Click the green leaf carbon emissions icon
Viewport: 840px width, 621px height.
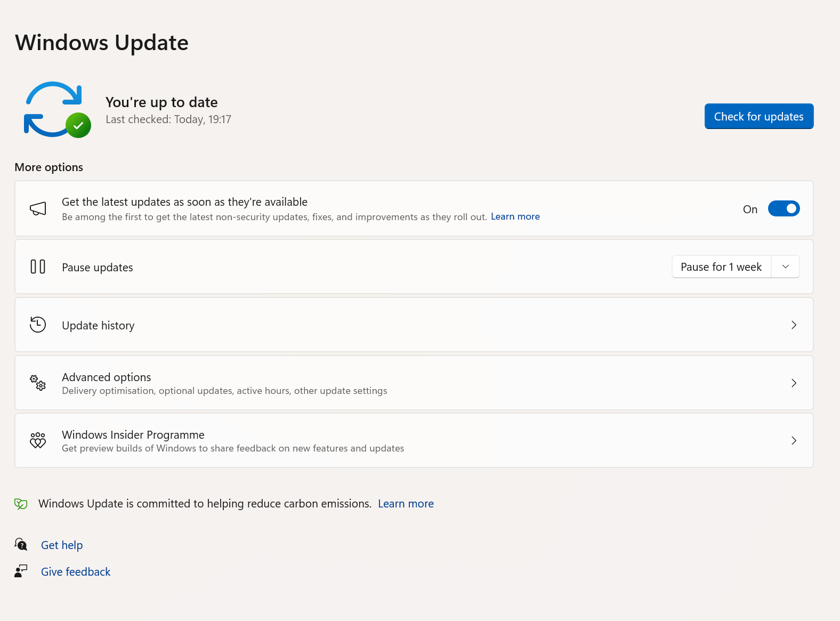click(x=21, y=504)
